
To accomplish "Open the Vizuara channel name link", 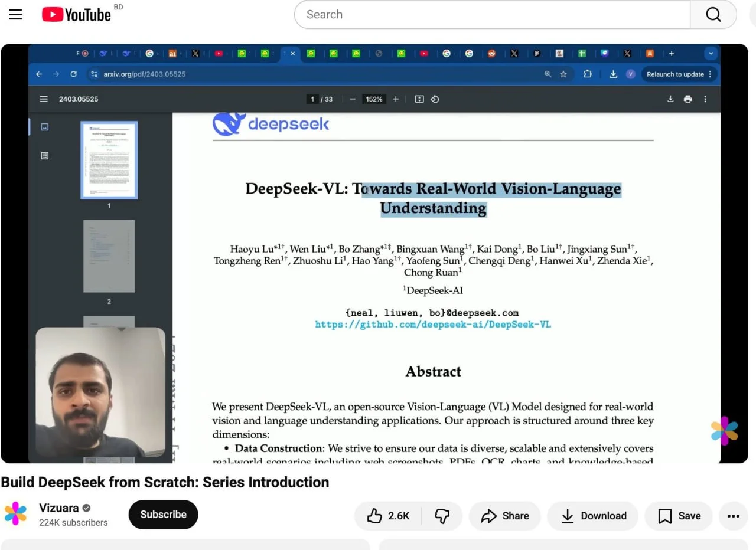I will [60, 508].
